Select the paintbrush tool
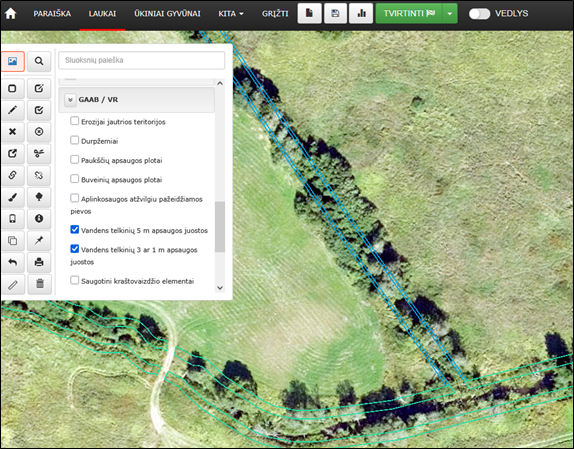574x449 pixels. pyautogui.click(x=12, y=197)
